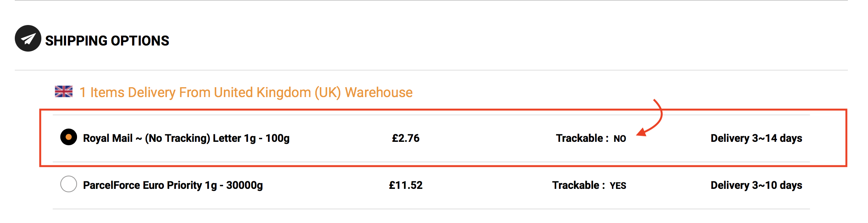
Task: Click the UK Warehouse delivery heading
Action: [246, 92]
